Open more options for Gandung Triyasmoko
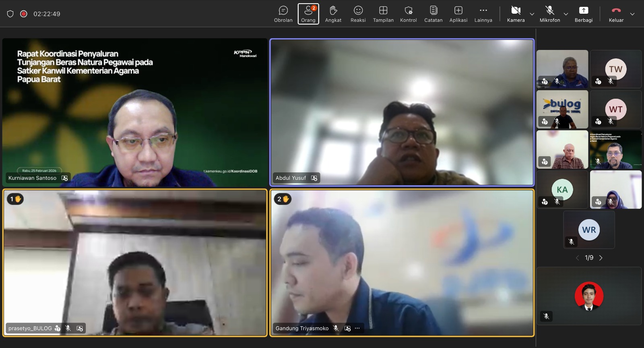Image resolution: width=644 pixels, height=348 pixels. click(x=357, y=328)
